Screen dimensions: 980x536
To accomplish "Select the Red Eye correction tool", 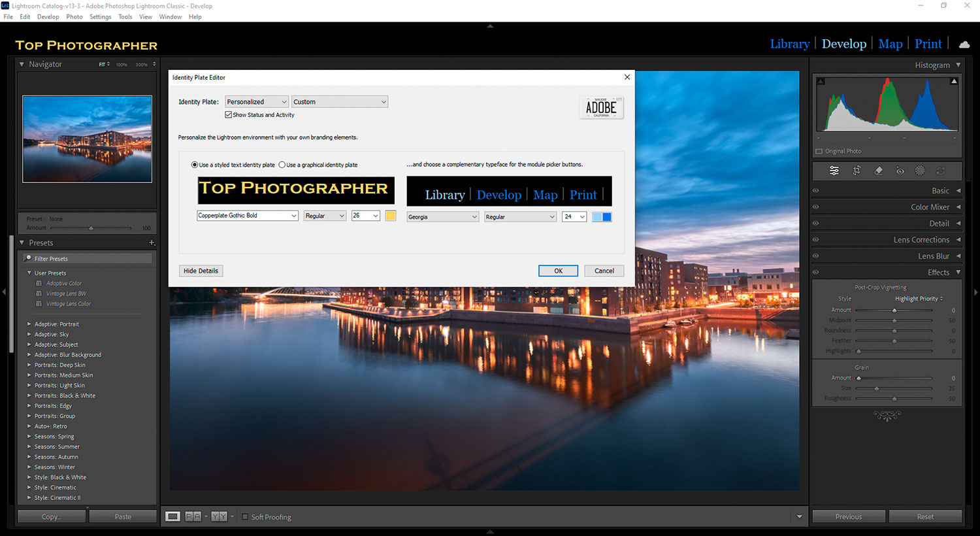I will (900, 171).
